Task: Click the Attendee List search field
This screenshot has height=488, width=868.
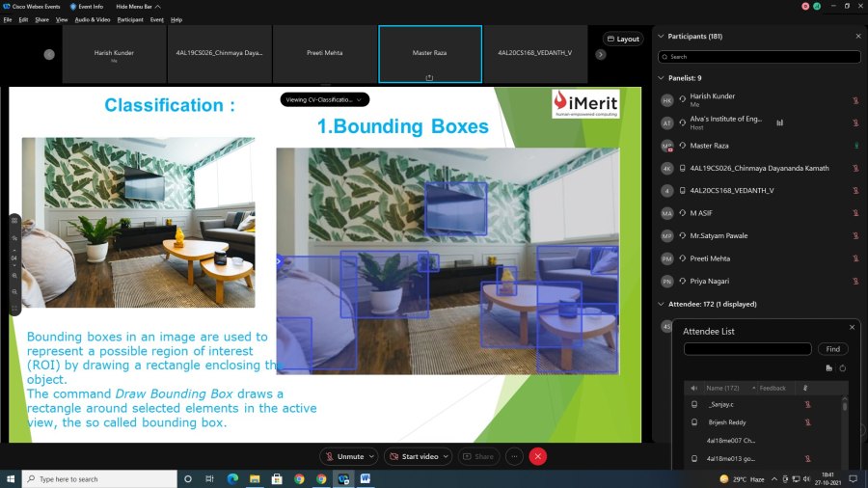Action: pyautogui.click(x=747, y=349)
